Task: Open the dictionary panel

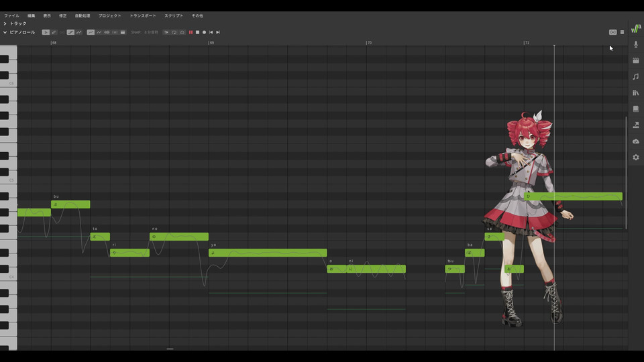Action: click(x=636, y=109)
